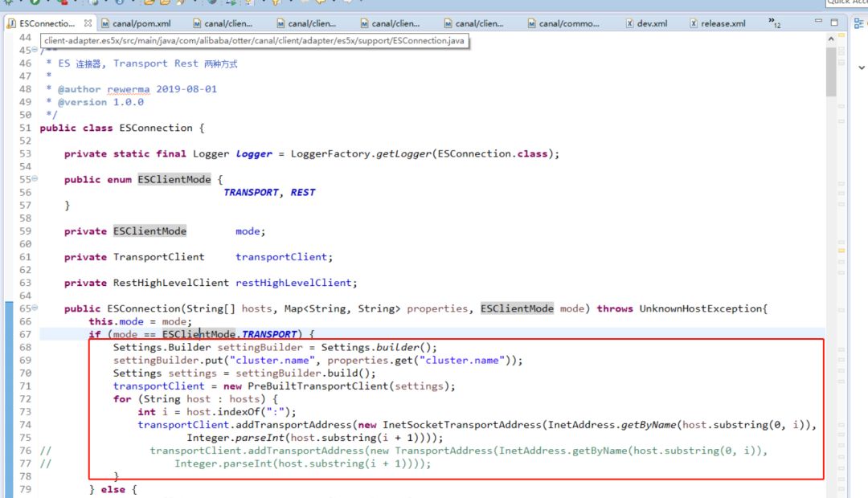Click the logger field name on line 53
868x498 pixels.
click(254, 154)
